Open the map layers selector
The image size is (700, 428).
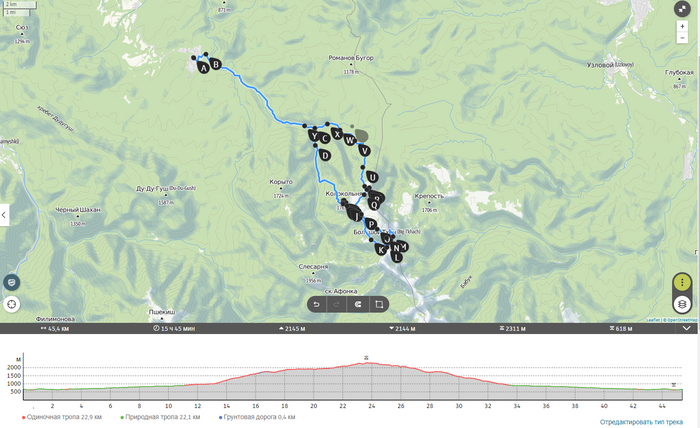click(x=682, y=304)
